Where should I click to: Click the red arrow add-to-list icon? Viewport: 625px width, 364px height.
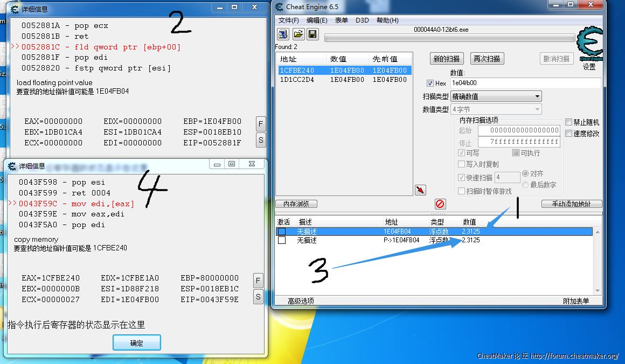pos(421,190)
